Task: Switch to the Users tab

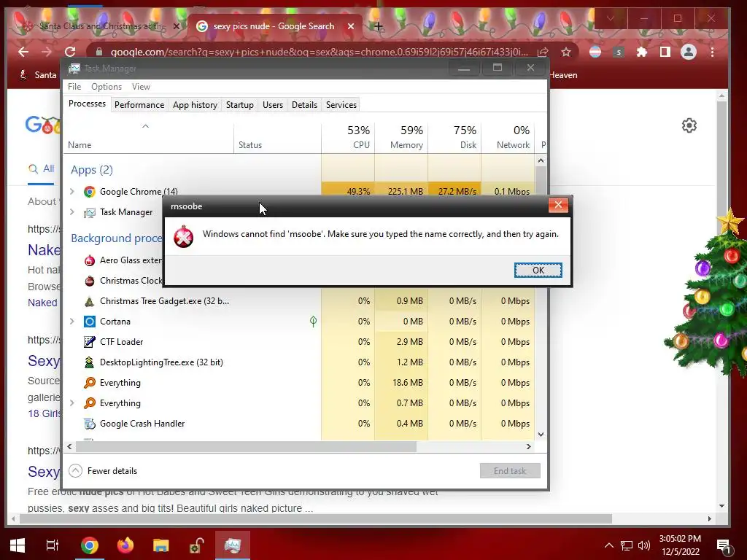Action: 273,105
